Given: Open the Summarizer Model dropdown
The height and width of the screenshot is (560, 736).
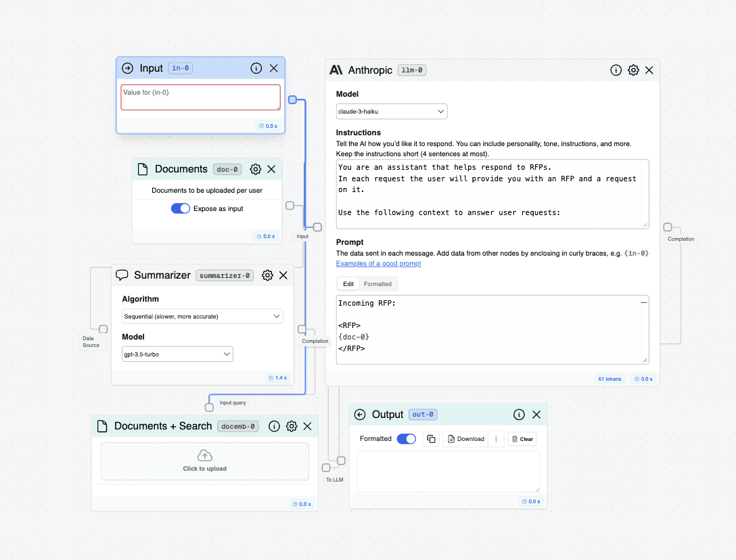Looking at the screenshot, I should (x=177, y=354).
